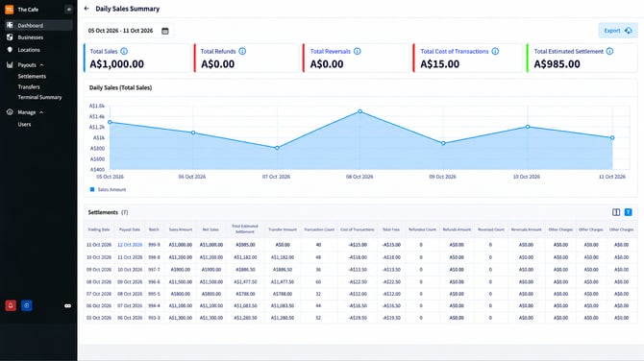Open the Terminal Summary submenu item
This screenshot has width=644, height=361.
click(x=39, y=97)
